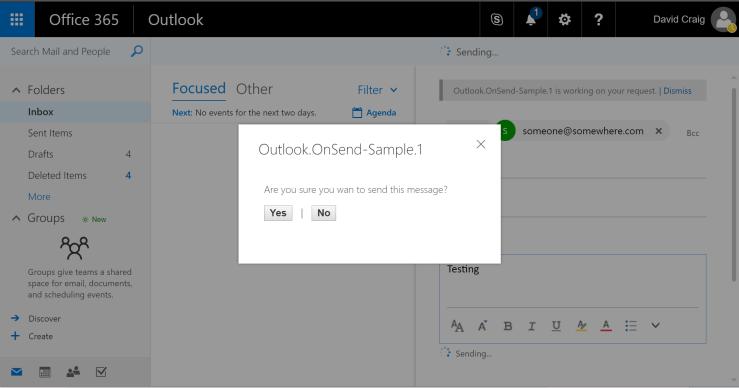This screenshot has width=739, height=388.
Task: Remove recipient someone@somewhere.com
Action: (658, 131)
